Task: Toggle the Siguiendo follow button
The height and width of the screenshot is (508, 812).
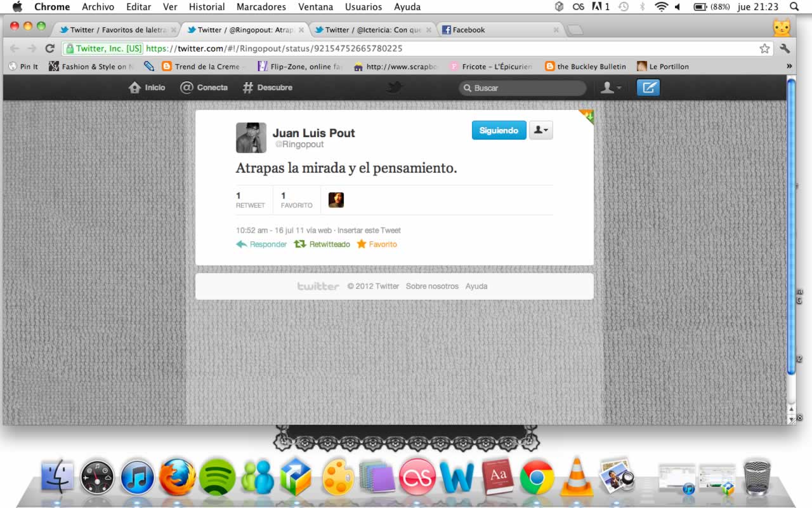Action: point(499,130)
